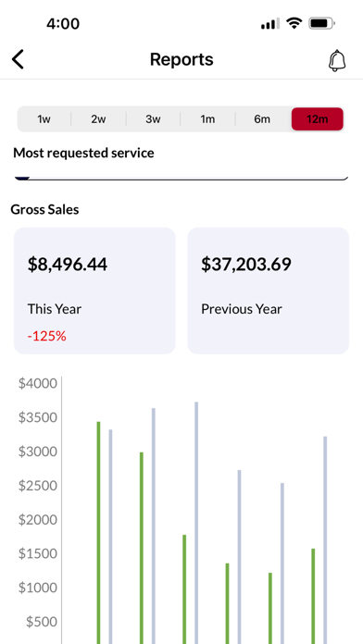Tap the -125% change indicator
Image resolution: width=363 pixels, height=644 pixels.
pos(47,337)
